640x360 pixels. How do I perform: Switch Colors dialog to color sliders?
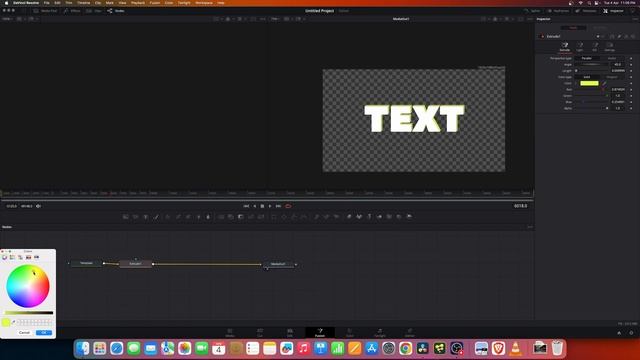click(12, 257)
